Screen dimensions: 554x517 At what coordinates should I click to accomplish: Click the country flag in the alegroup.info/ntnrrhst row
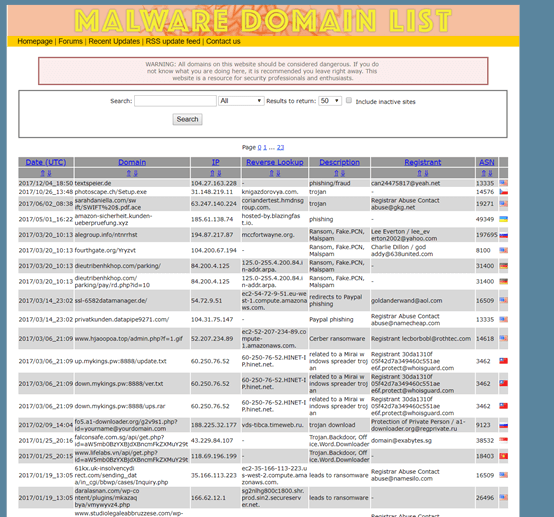pyautogui.click(x=503, y=235)
